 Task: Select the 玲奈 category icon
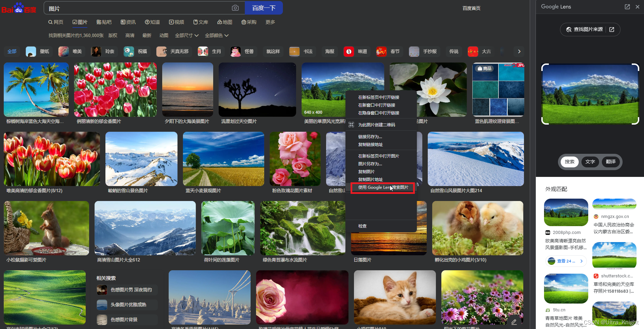point(96,52)
